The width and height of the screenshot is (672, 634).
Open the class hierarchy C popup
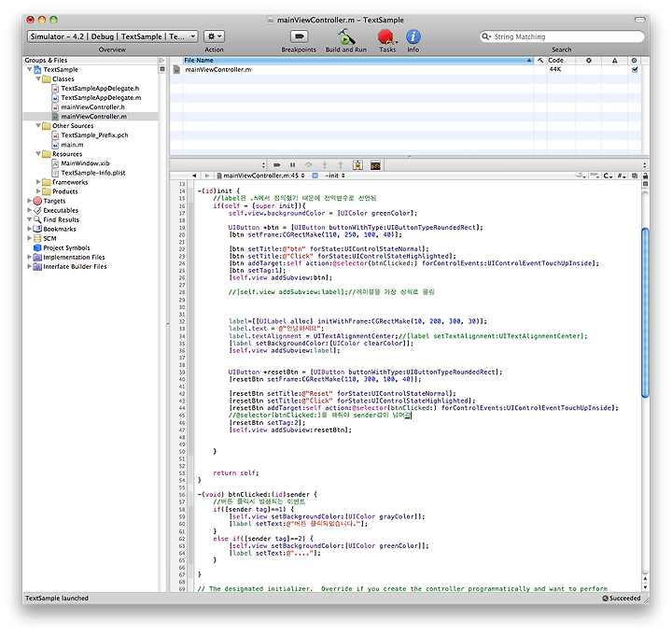click(x=609, y=176)
